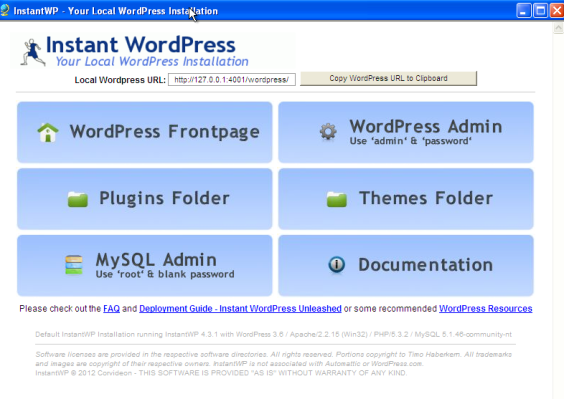Screen dimensions: 564x399
Task: Click the database icon beside MySQL Admin
Action: point(74,265)
